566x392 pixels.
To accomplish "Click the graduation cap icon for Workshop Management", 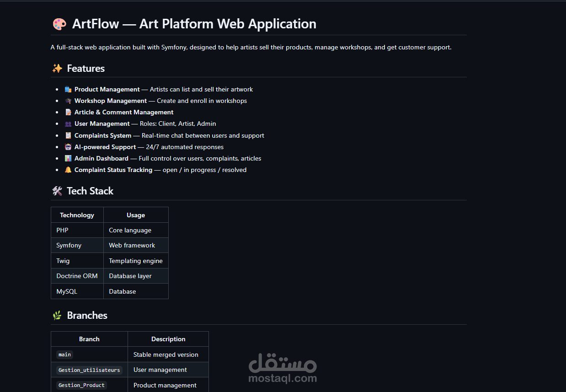I will tap(68, 101).
